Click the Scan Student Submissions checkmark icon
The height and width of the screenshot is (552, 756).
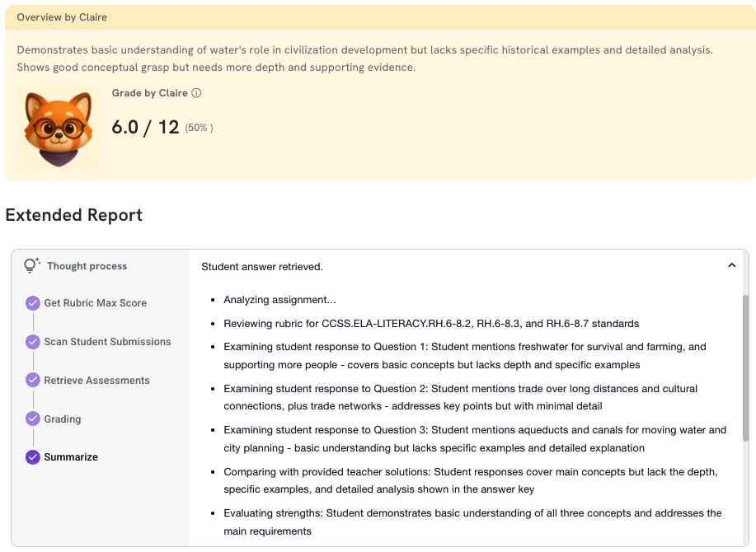coord(33,342)
